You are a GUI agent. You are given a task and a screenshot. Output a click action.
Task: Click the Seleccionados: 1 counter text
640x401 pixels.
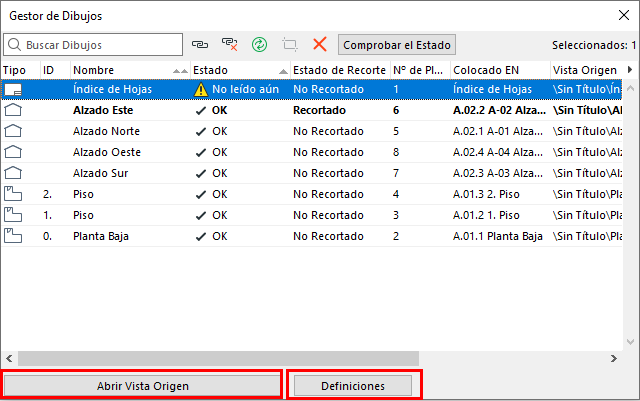pyautogui.click(x=594, y=45)
